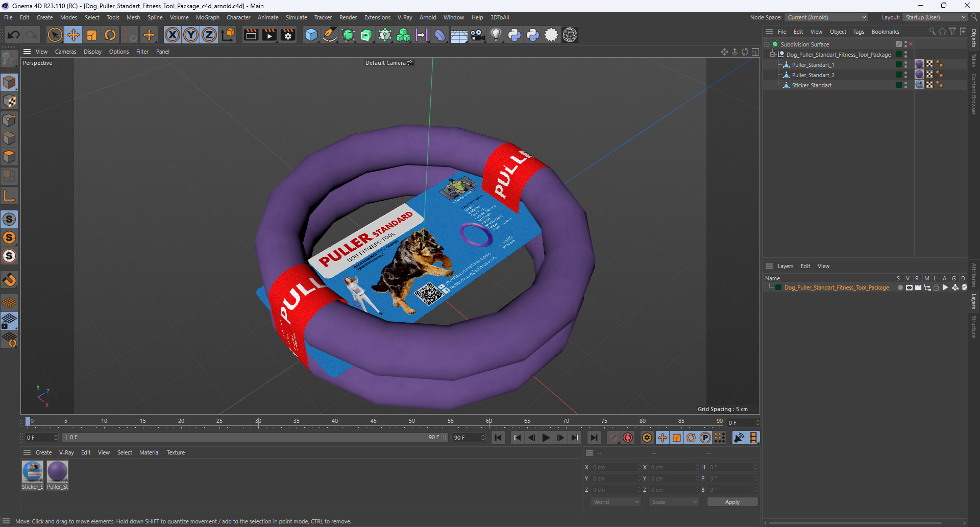Switch to Points mode

(x=9, y=120)
